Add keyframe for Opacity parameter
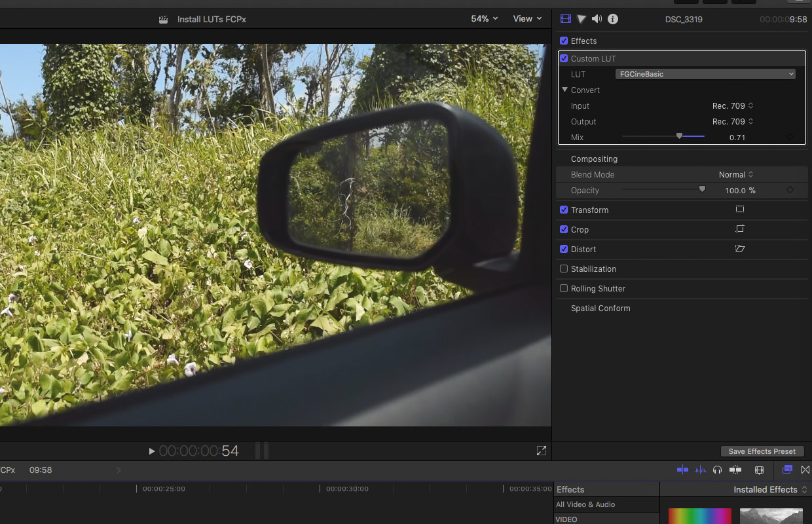 pyautogui.click(x=790, y=190)
